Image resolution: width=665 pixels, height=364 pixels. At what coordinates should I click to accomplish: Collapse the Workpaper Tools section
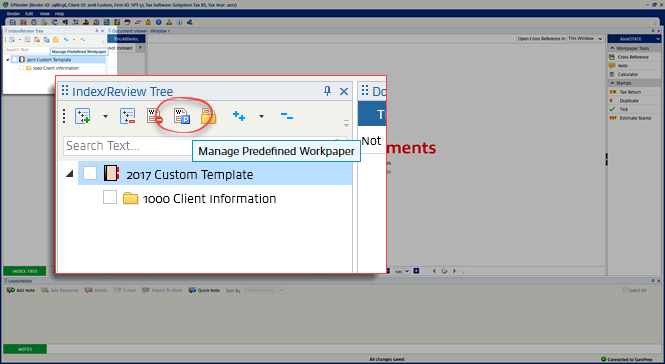[612, 48]
